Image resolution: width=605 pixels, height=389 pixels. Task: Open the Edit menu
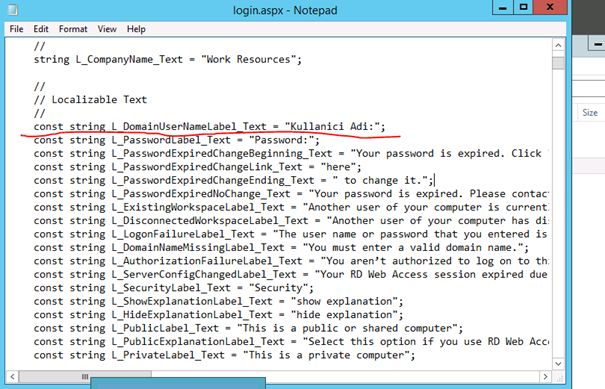tap(41, 29)
